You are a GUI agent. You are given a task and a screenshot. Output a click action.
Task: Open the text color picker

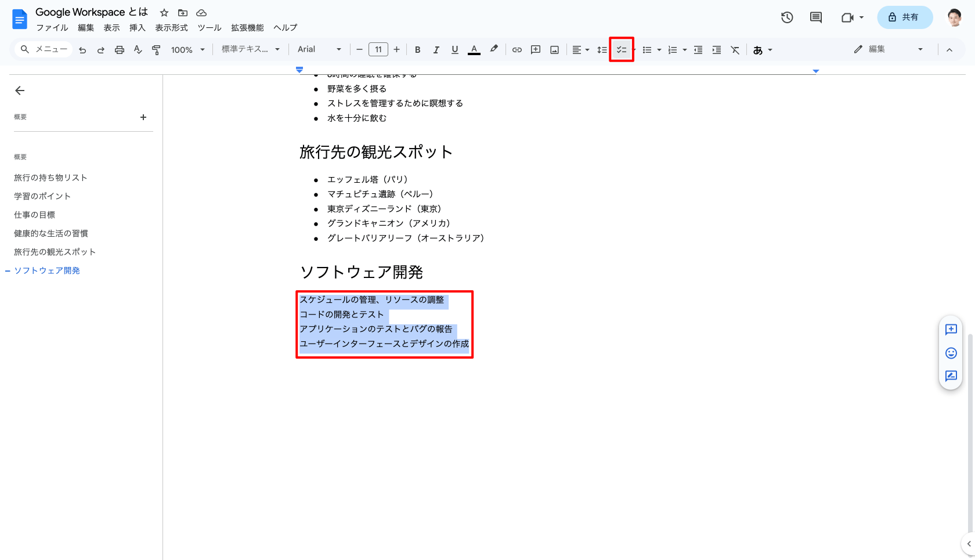[474, 50]
